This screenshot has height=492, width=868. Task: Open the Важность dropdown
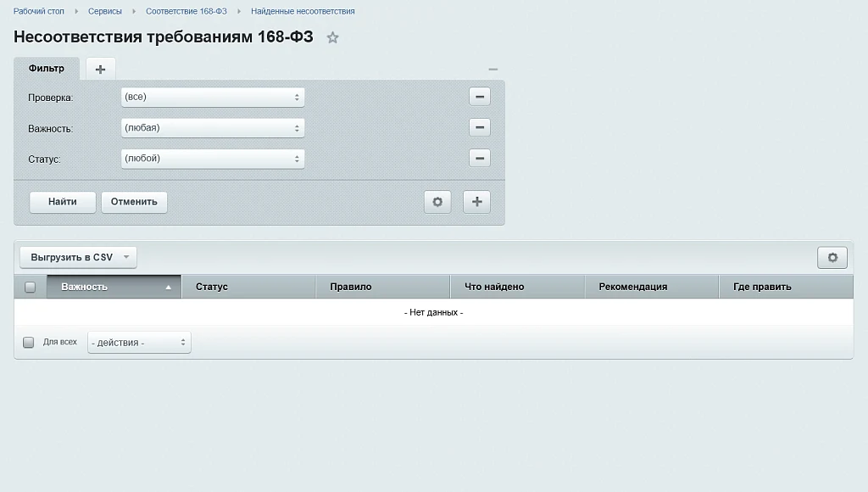coord(213,128)
